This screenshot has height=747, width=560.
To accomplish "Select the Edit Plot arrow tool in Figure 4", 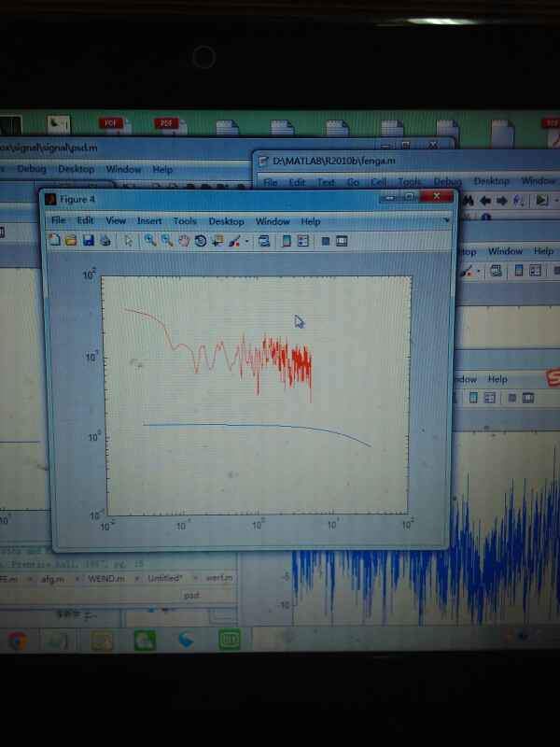I will [128, 241].
